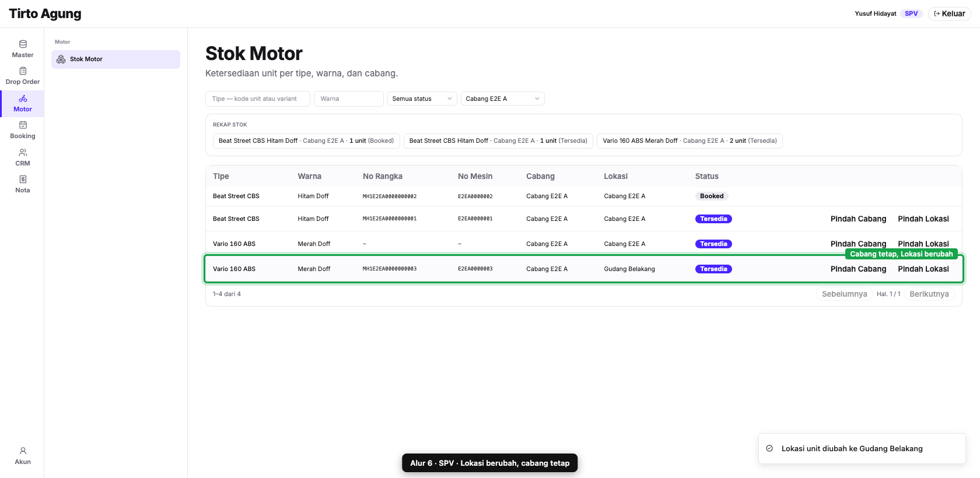The width and height of the screenshot is (980, 478).
Task: Click the Beat Street CBS Booked recap chip
Action: [306, 140]
